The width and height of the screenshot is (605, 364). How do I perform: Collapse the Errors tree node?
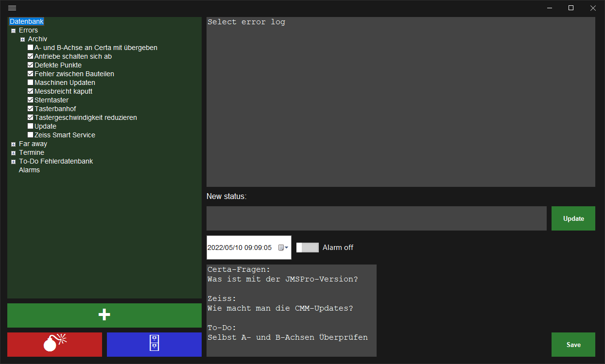click(x=13, y=31)
